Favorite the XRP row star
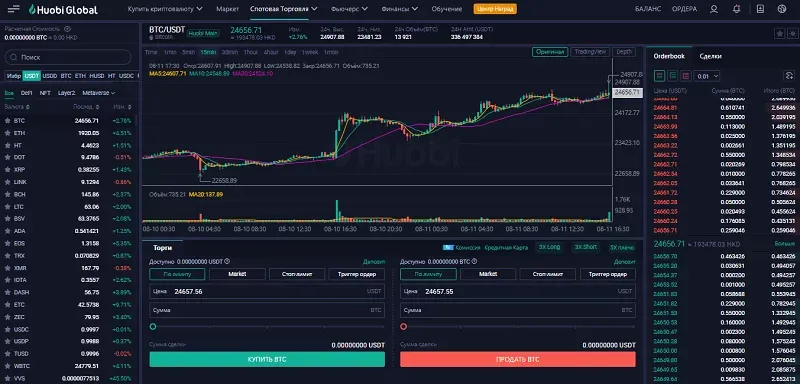Screen dimensions: 800x384 tap(7, 170)
